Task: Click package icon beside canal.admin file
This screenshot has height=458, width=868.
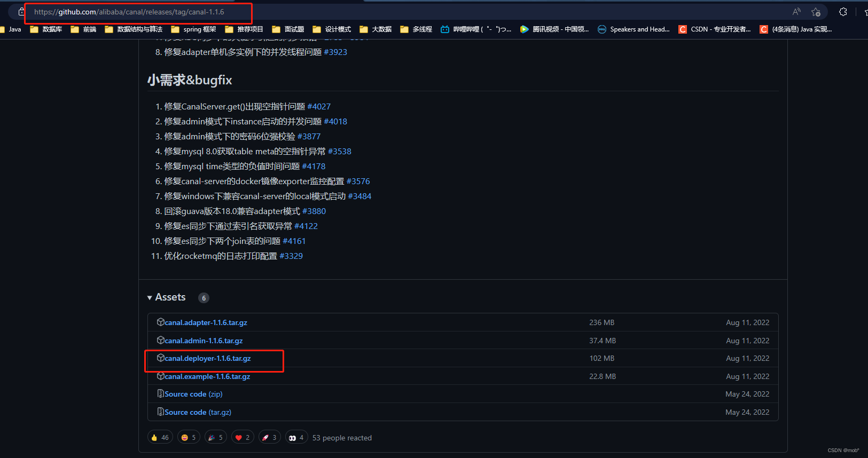Action: point(160,340)
